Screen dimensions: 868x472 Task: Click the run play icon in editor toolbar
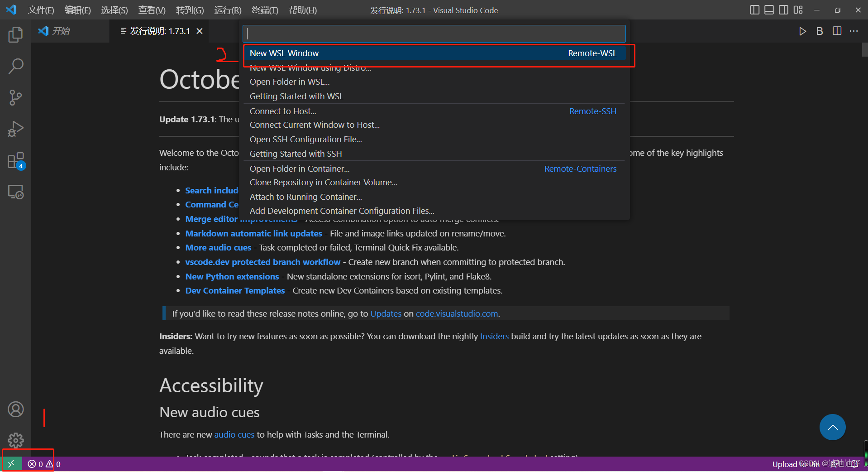802,31
